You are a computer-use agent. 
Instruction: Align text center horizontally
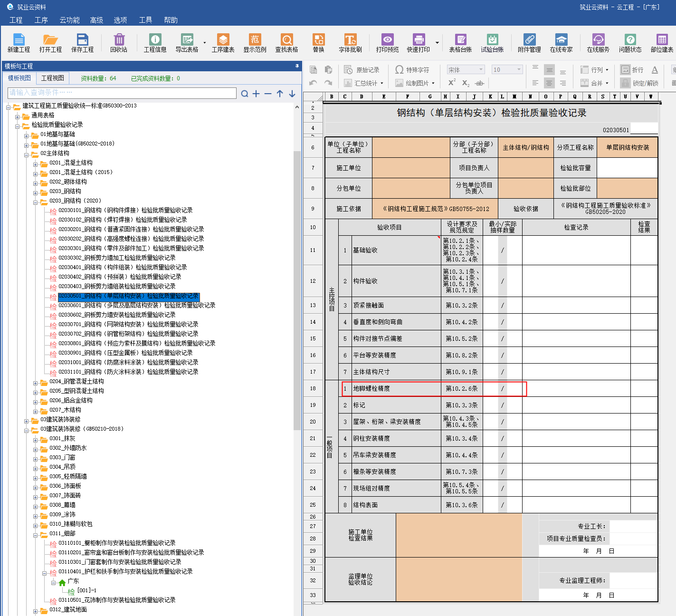point(549,83)
